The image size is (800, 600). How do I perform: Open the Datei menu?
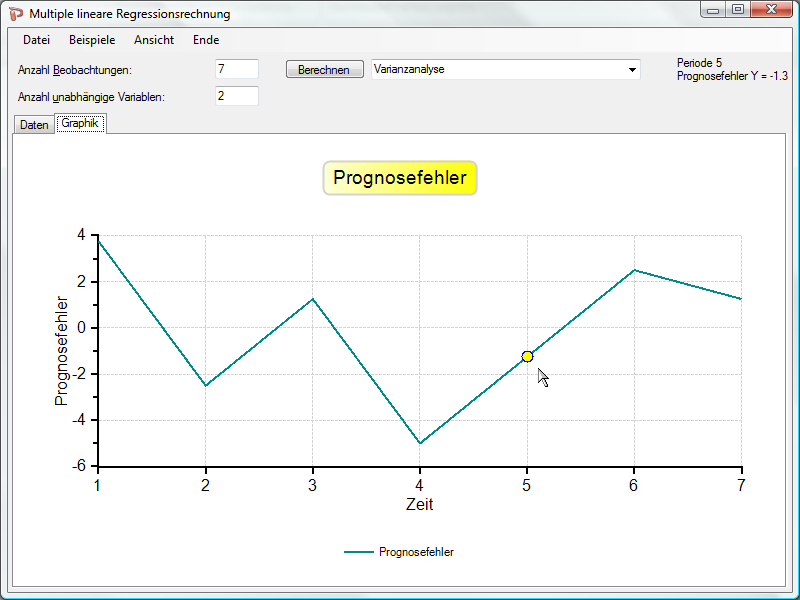36,40
